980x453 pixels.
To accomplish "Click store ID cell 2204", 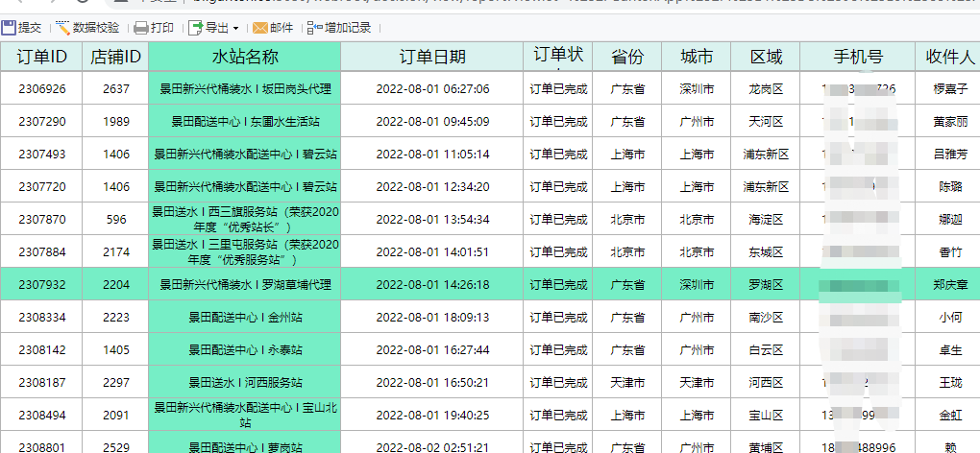I will (115, 284).
